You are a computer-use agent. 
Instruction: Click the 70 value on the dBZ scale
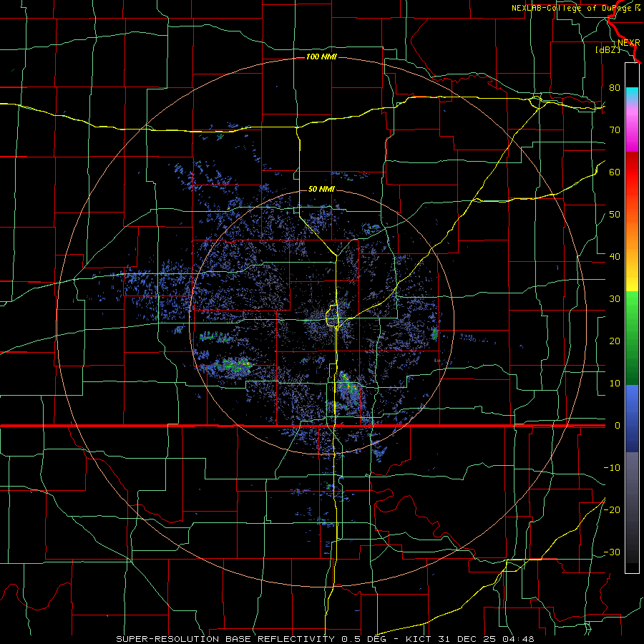(615, 130)
